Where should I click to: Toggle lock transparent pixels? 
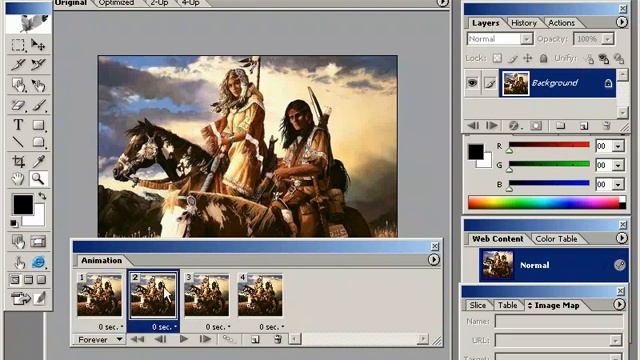(x=497, y=58)
